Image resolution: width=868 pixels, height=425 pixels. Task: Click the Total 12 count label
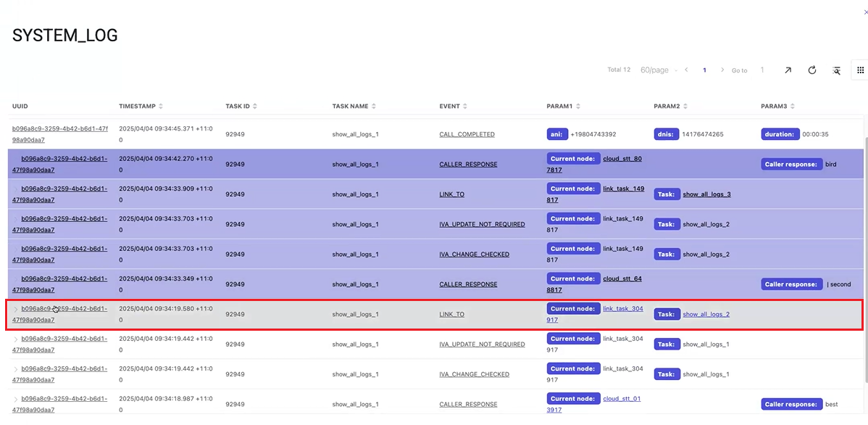coord(619,70)
